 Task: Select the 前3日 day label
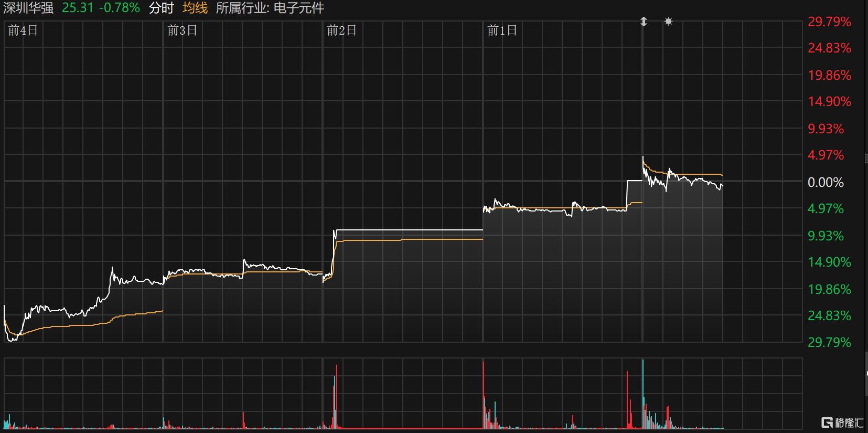pyautogui.click(x=183, y=30)
